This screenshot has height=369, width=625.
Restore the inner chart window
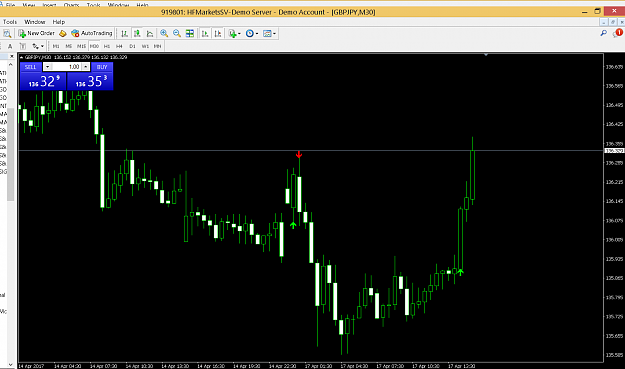pyautogui.click(x=613, y=22)
